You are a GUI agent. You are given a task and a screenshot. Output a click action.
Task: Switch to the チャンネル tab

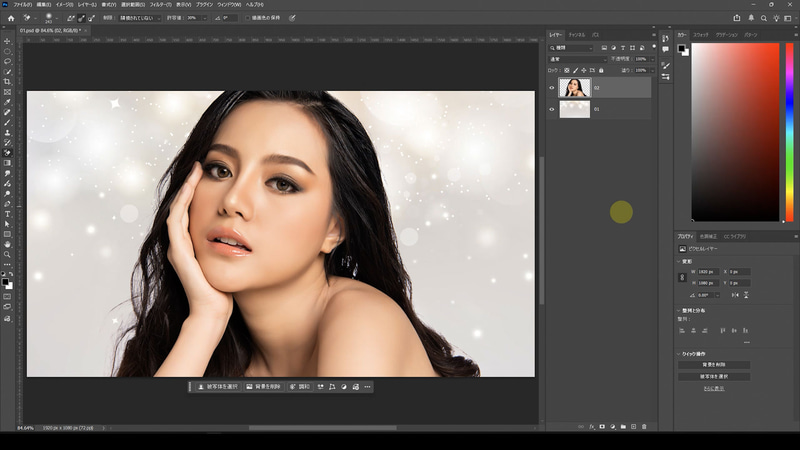(577, 35)
